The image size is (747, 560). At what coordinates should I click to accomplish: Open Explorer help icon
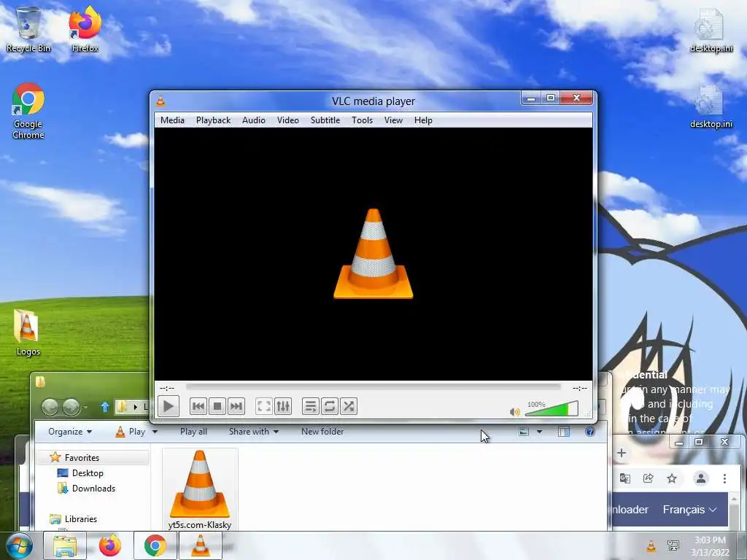pos(589,432)
